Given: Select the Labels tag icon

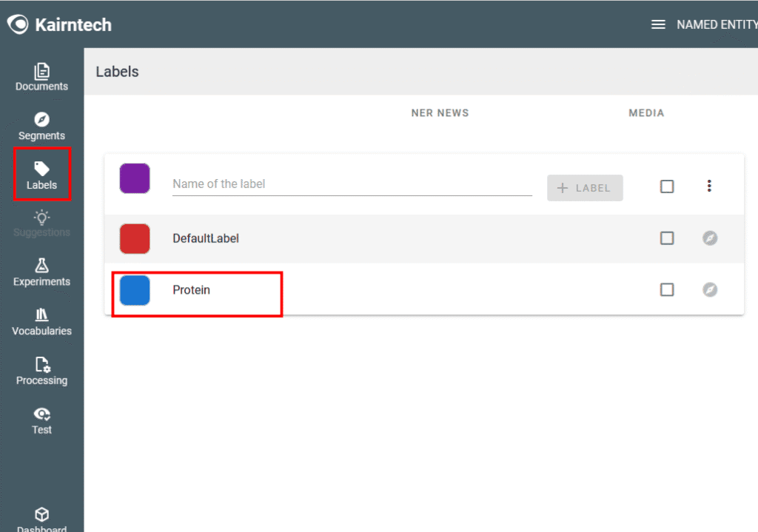Looking at the screenshot, I should tap(41, 169).
